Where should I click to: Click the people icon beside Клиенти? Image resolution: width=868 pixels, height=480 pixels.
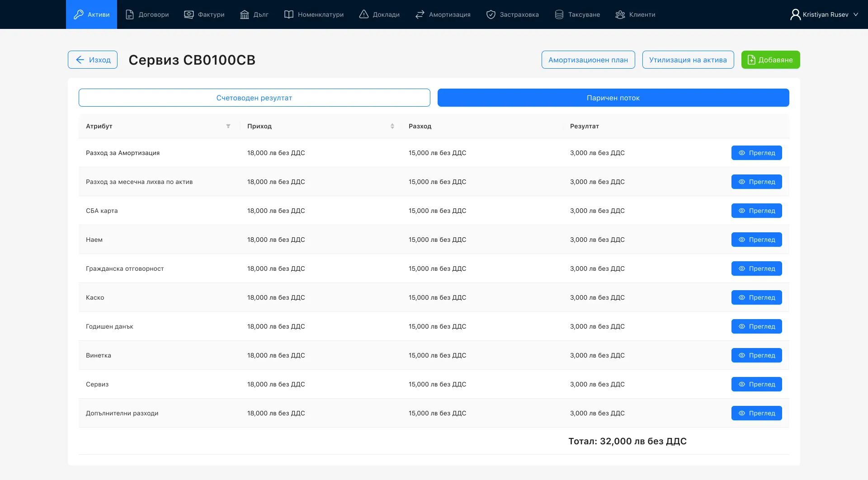(x=620, y=14)
